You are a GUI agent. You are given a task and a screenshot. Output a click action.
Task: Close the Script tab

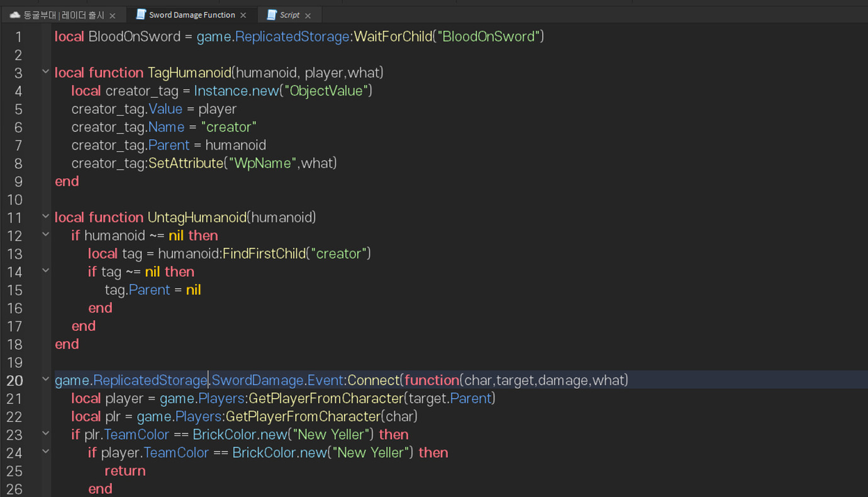tap(308, 14)
